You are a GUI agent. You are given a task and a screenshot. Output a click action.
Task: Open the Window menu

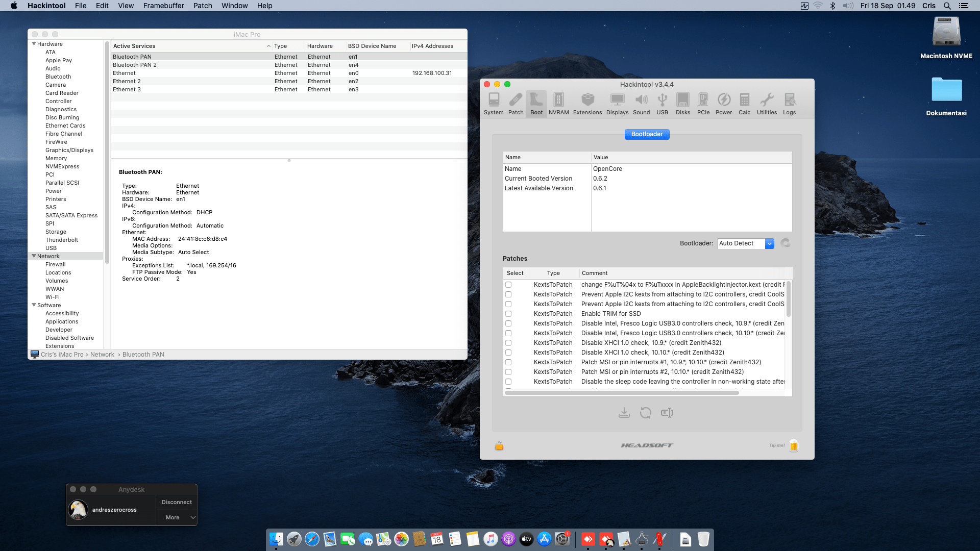(x=234, y=6)
